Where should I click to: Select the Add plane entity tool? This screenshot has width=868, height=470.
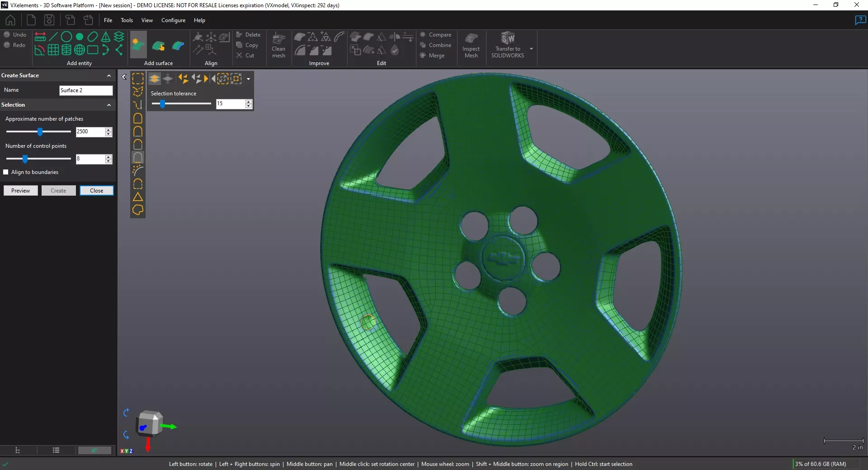pos(53,50)
